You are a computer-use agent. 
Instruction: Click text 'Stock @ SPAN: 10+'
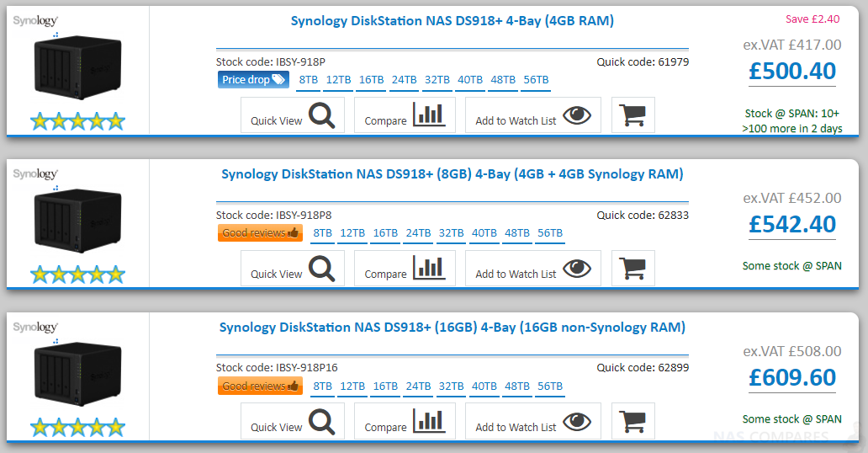[x=792, y=114]
